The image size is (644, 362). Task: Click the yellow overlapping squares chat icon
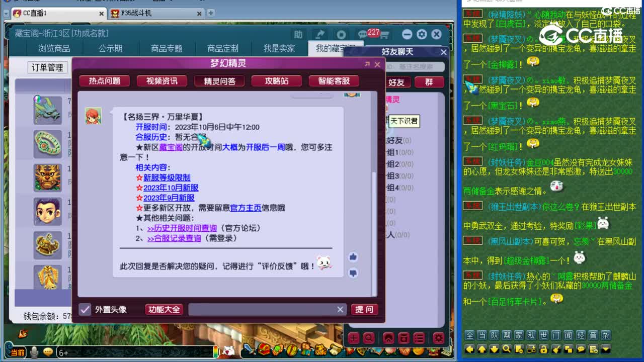(569, 349)
